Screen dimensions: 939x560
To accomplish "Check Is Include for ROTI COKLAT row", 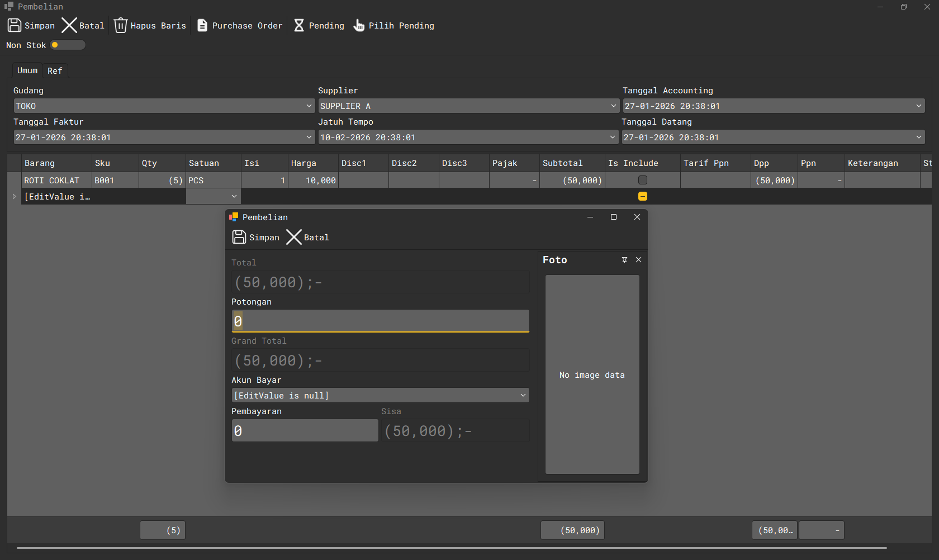I will pos(643,180).
